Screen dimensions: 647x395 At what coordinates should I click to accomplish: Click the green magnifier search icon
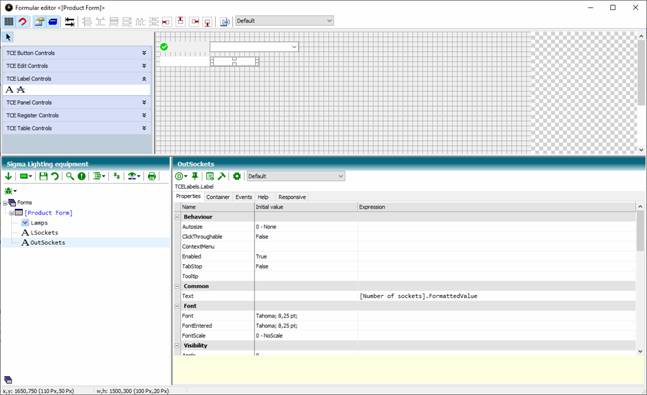[x=70, y=176]
